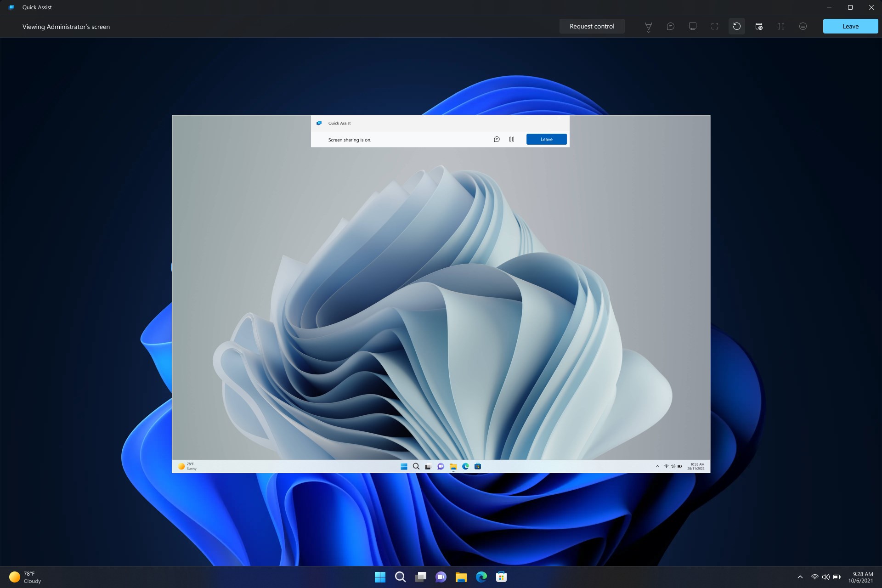Screen dimensions: 882x588
Task: Open the chat panel in Quick Assist
Action: click(x=670, y=26)
